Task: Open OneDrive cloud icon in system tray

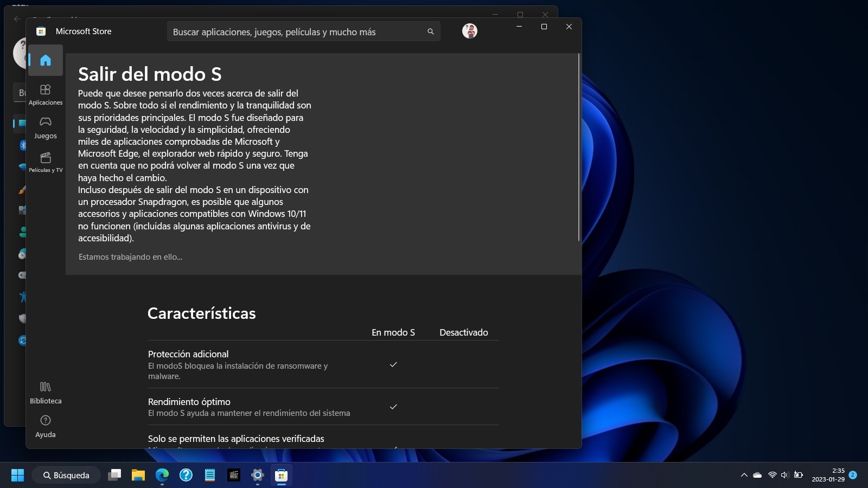Action: [x=758, y=475]
